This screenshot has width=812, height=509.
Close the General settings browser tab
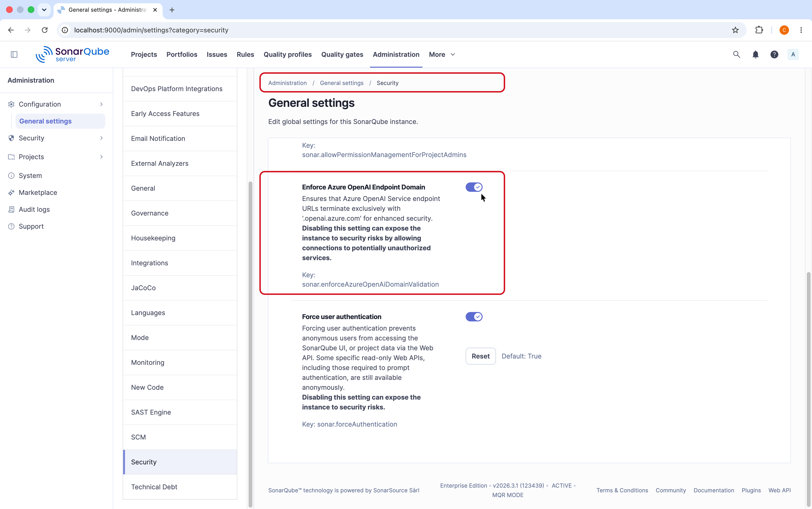click(155, 10)
